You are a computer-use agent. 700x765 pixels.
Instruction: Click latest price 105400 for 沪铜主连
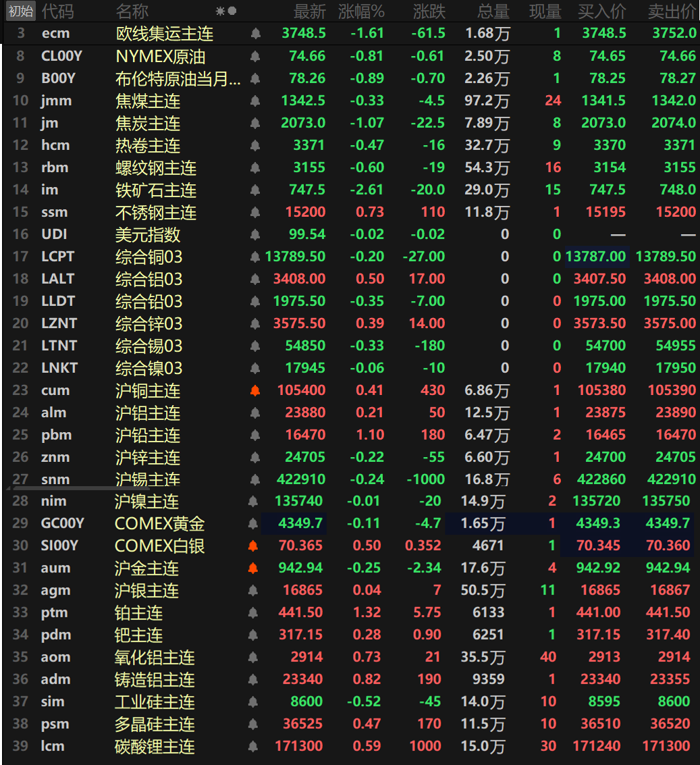pyautogui.click(x=302, y=390)
